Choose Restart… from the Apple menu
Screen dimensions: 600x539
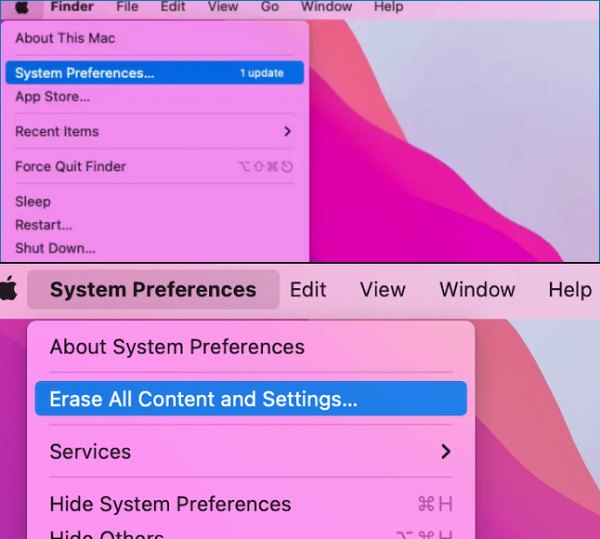click(x=44, y=225)
